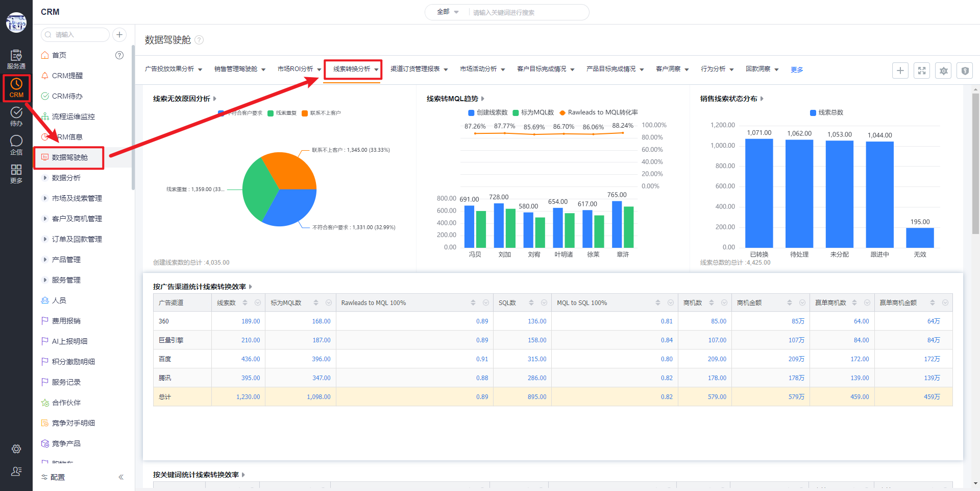
Task: Toggle 线索重复 legend in pie chart
Action: click(282, 113)
